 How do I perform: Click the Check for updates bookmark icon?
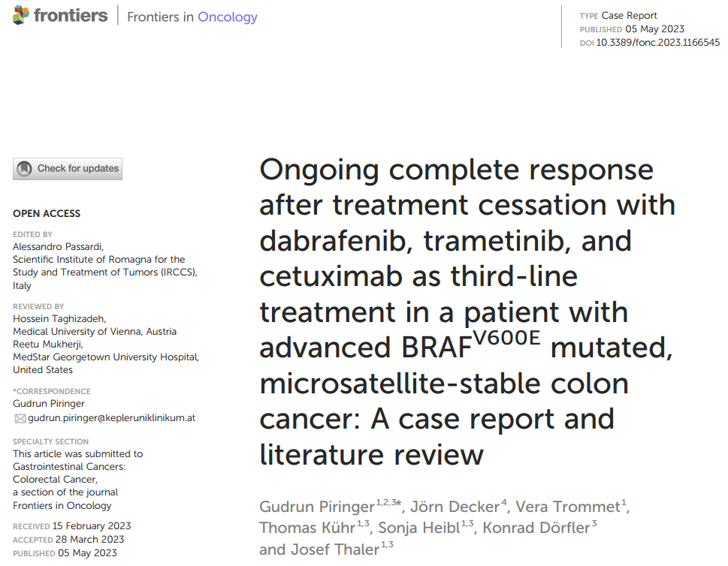[x=25, y=169]
